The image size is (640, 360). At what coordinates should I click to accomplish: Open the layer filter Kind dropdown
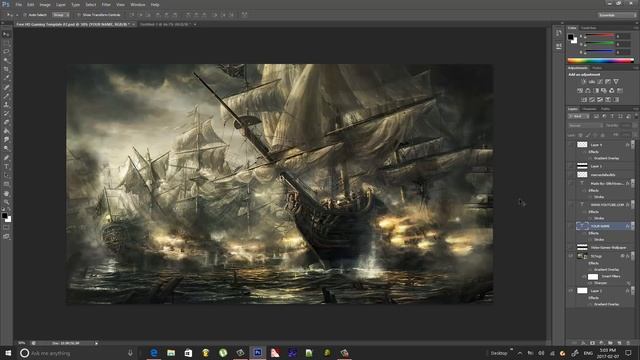pos(578,116)
